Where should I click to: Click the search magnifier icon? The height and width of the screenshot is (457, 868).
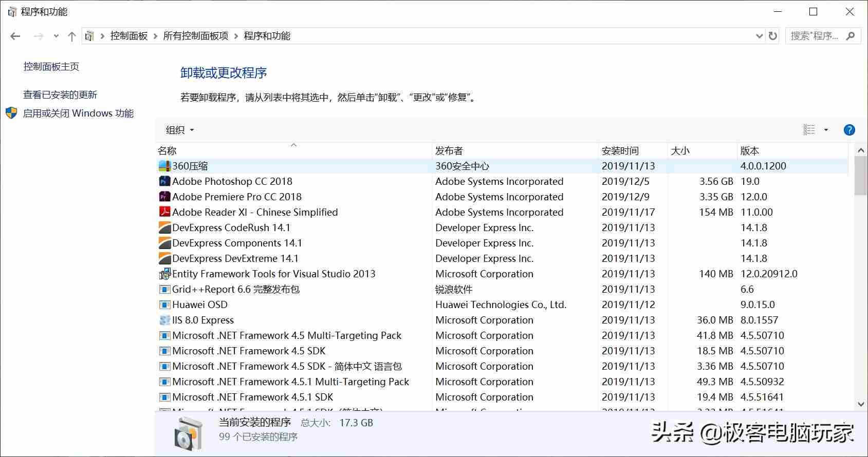tap(851, 36)
